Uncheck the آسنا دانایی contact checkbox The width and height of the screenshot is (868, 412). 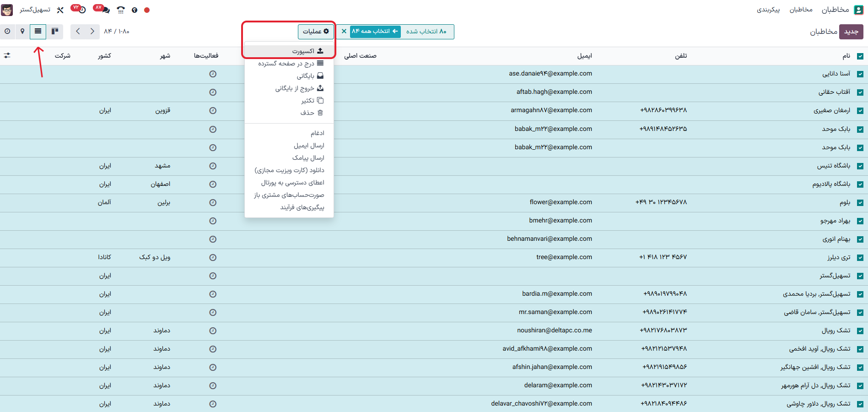pyautogui.click(x=860, y=74)
